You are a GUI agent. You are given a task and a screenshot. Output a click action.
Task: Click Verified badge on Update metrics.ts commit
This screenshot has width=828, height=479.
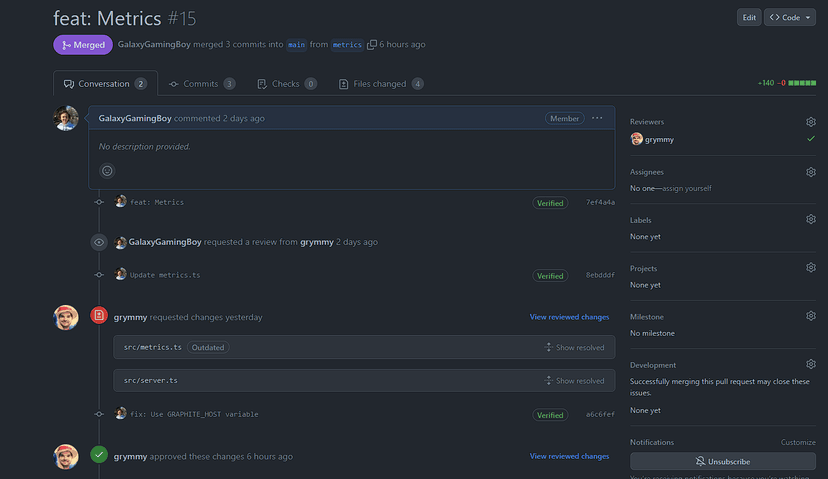(x=550, y=276)
